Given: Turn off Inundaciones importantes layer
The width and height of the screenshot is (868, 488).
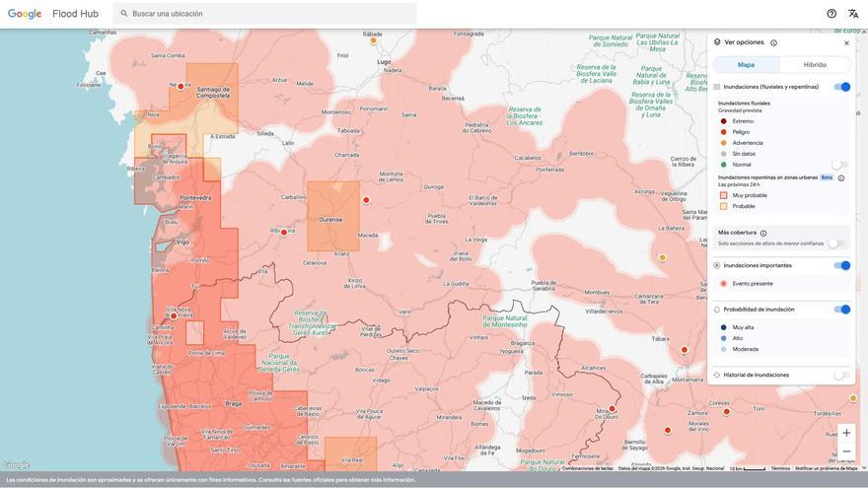Looking at the screenshot, I should (841, 265).
